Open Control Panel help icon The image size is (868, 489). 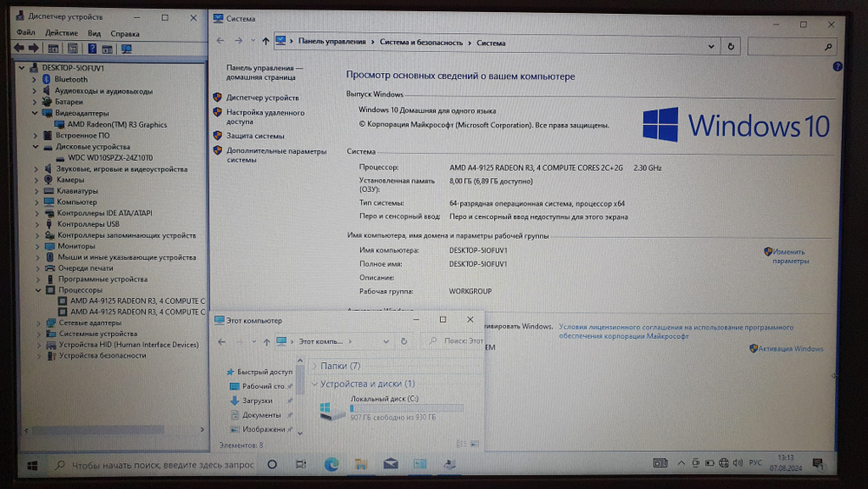click(838, 67)
